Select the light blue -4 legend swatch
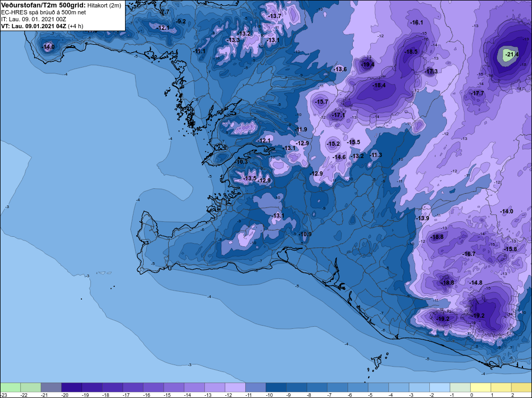 399,387
